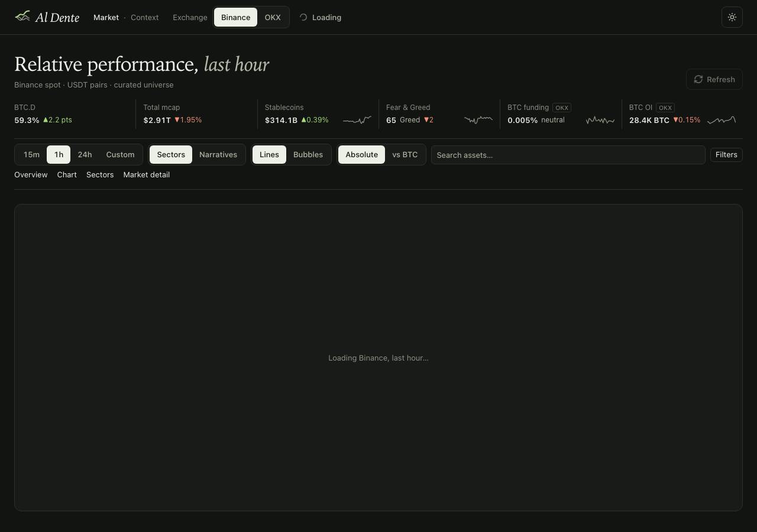Select Binance exchange
The image size is (757, 532).
point(235,17)
